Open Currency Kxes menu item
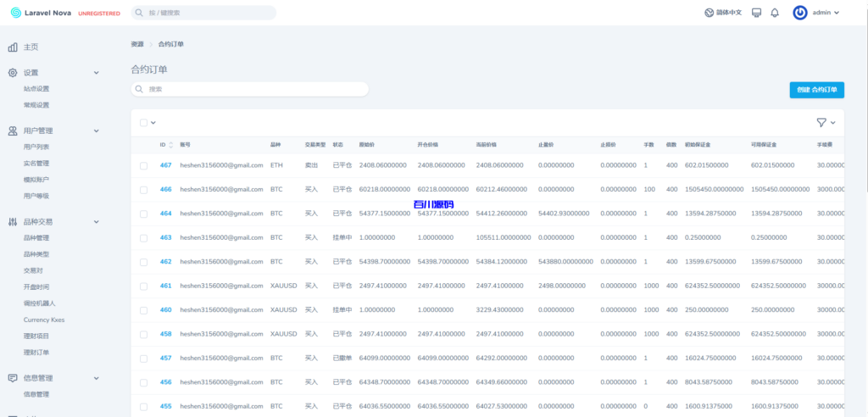 pyautogui.click(x=44, y=320)
